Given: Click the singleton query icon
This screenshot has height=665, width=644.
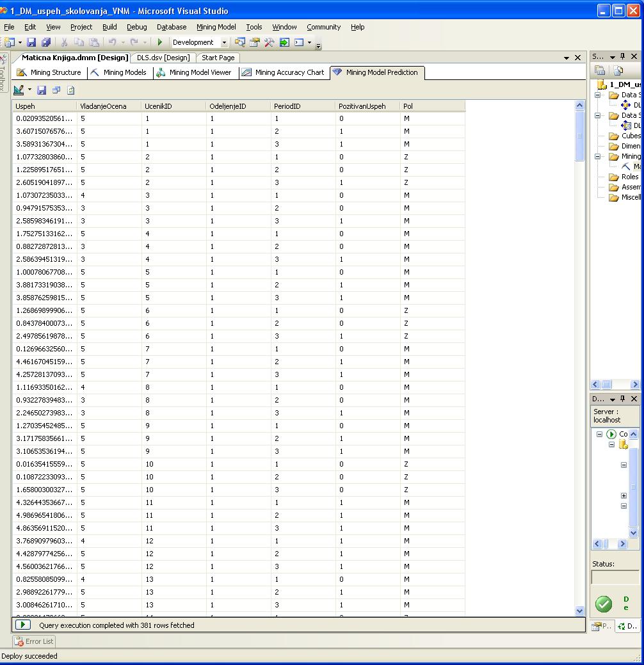Looking at the screenshot, I should coord(56,90).
